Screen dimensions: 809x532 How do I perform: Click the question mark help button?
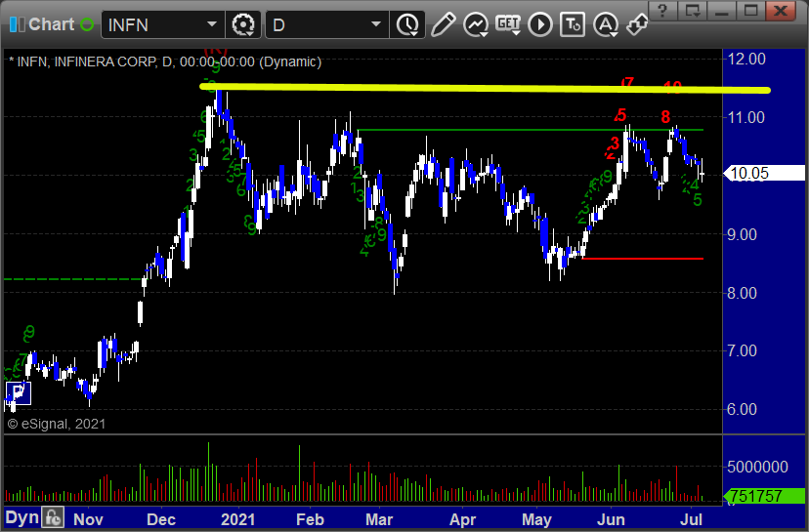662,11
